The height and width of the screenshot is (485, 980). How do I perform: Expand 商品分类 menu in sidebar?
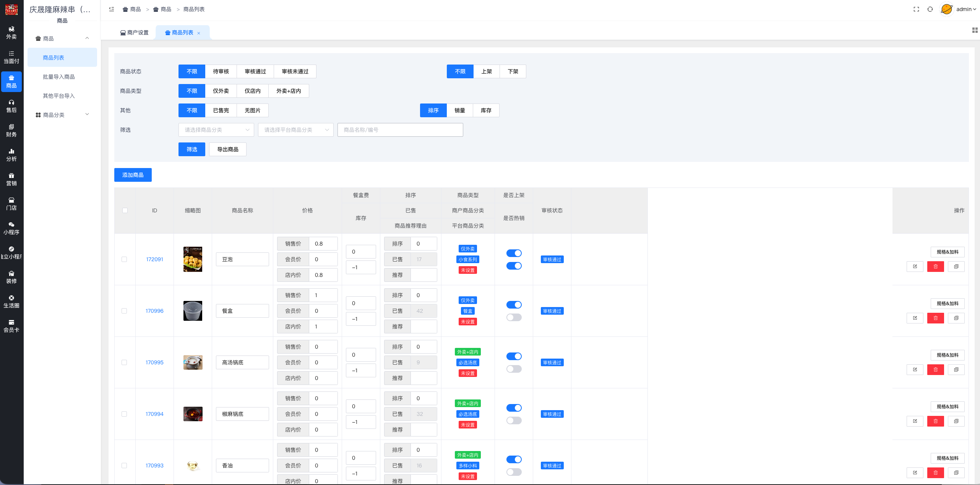pos(62,115)
